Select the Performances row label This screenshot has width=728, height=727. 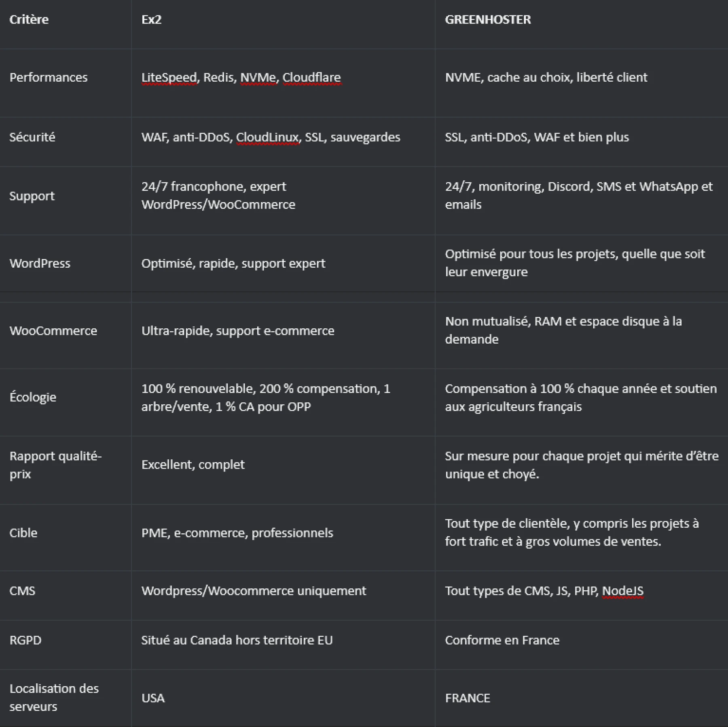coord(49,77)
